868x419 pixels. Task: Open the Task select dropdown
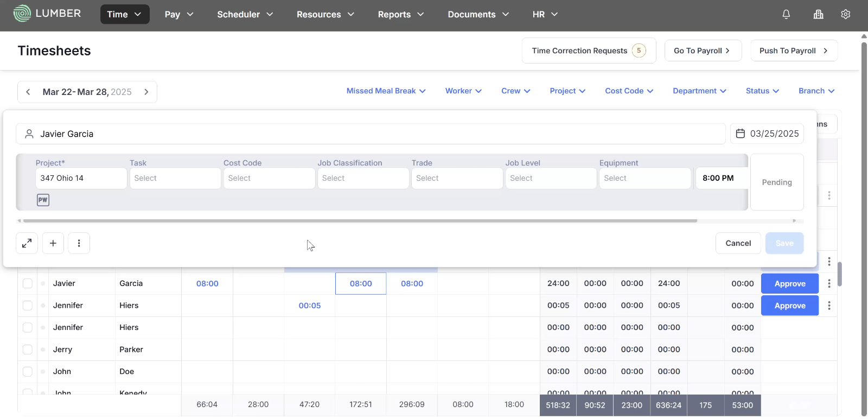coord(175,178)
